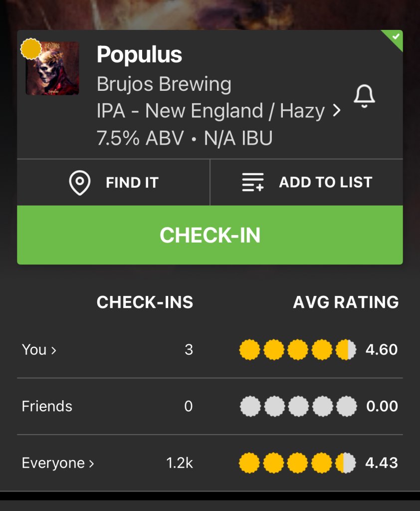Tap the Friends empty rating caps
Screen dimensions: 420x511
click(x=298, y=407)
